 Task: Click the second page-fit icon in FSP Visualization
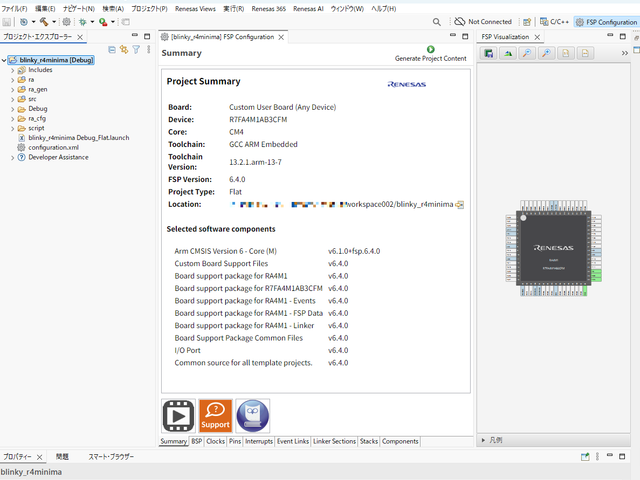[x=585, y=53]
